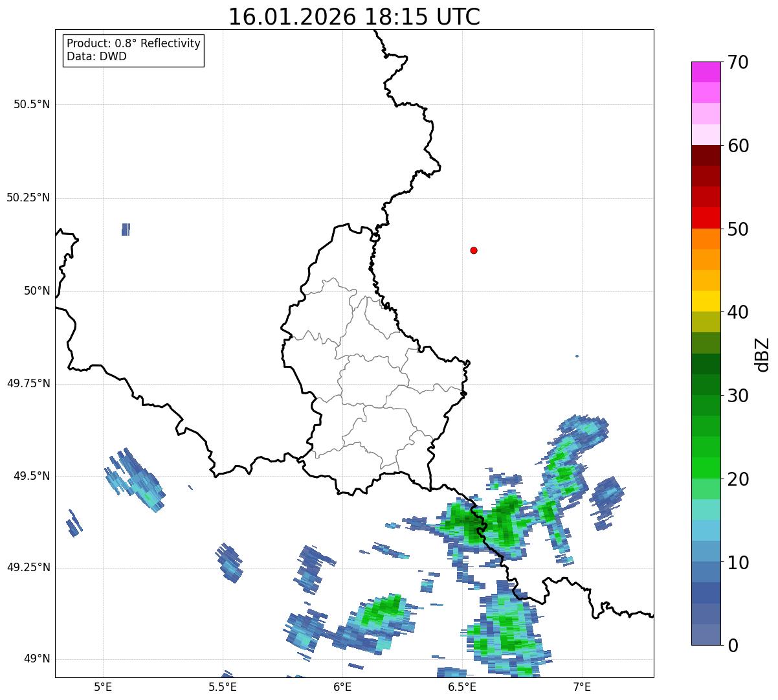Click the '5.5°E' longitude label
Screen dimensions: 778x700
click(223, 686)
